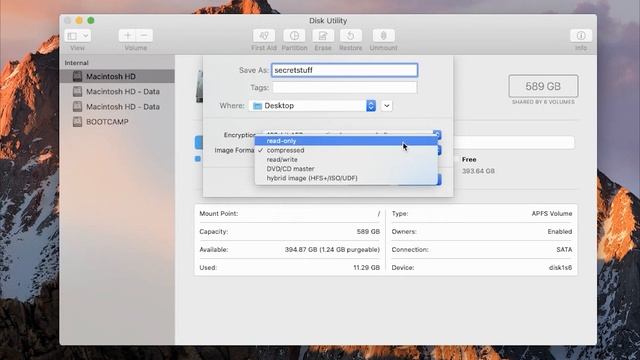Click the 393.64 GB free value
This screenshot has height=360, width=640.
pyautogui.click(x=478, y=171)
